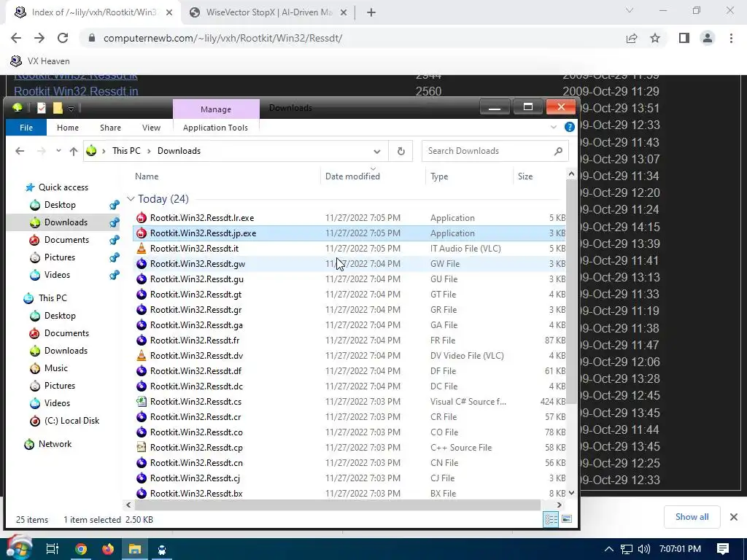747x560 pixels.
Task: Open the File menu in Explorer
Action: click(26, 128)
